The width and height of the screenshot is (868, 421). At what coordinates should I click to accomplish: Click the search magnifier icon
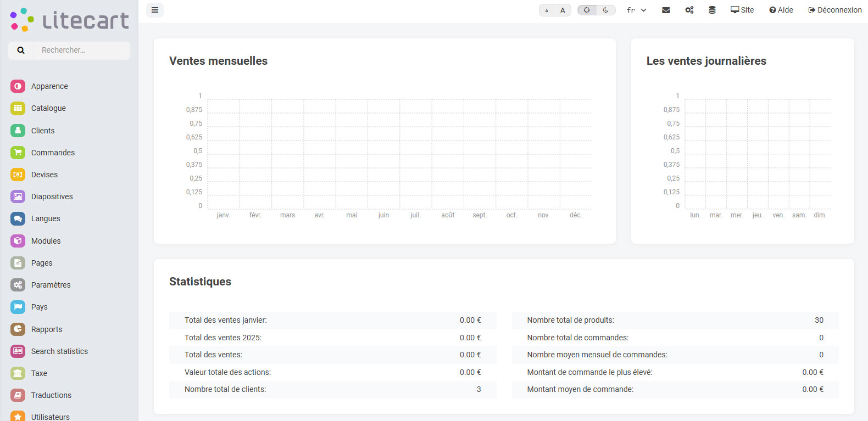[21, 50]
